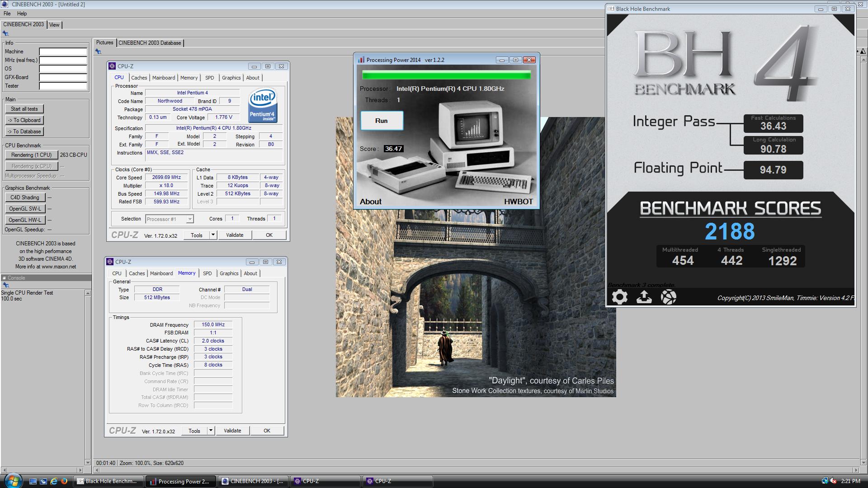
Task: Click HWBOT link in Processing Power window
Action: (x=519, y=202)
